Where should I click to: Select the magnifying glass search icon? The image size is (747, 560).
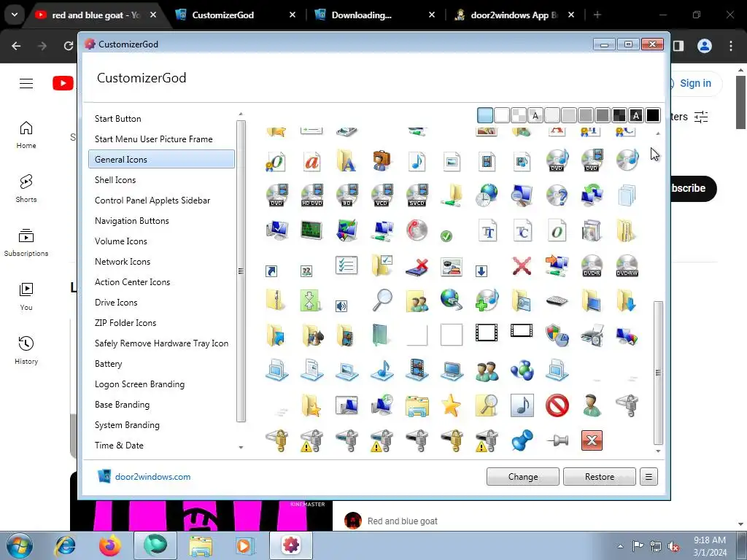tap(382, 300)
